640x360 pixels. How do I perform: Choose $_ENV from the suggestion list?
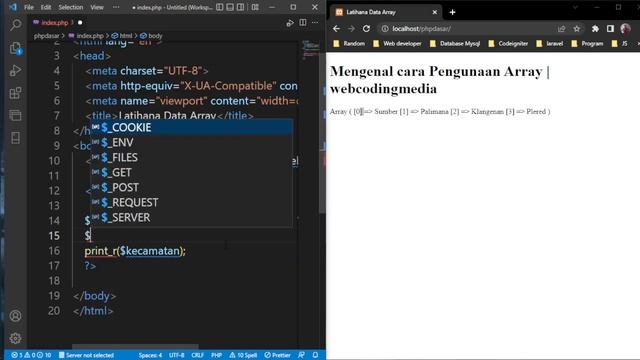pos(191,142)
